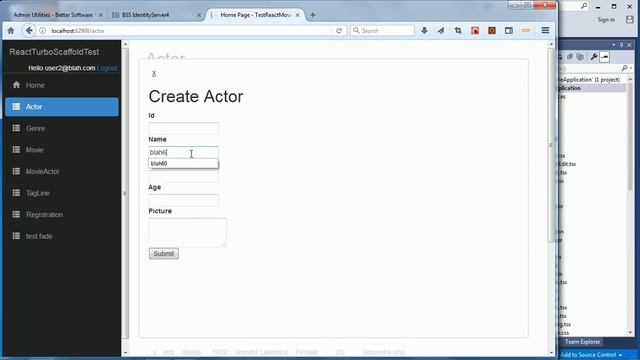Screen dimensions: 640x360
Task: Click Solution Explorer scrollbar up arrow
Action: tap(630, 79)
